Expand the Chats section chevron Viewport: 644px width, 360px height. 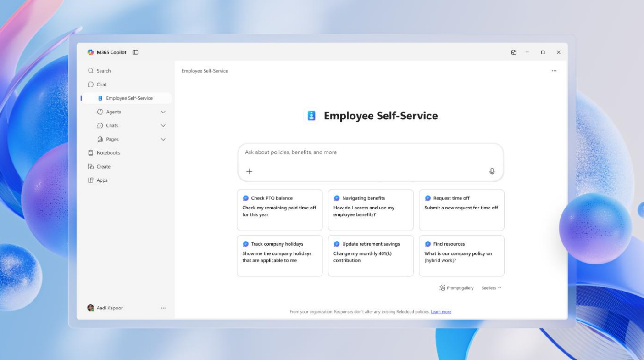tap(163, 125)
